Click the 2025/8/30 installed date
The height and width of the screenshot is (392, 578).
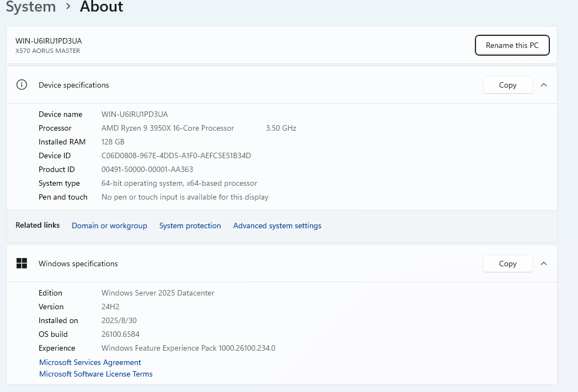point(119,320)
